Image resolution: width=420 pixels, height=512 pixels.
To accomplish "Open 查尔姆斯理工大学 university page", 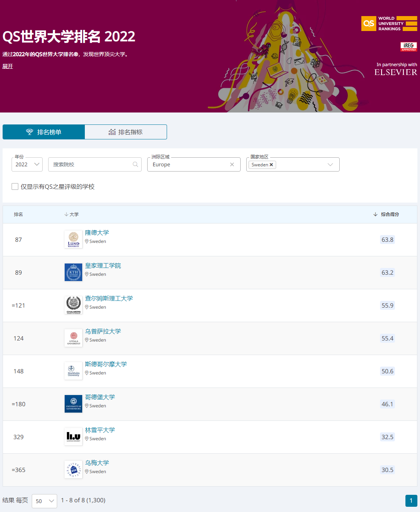I will 109,299.
